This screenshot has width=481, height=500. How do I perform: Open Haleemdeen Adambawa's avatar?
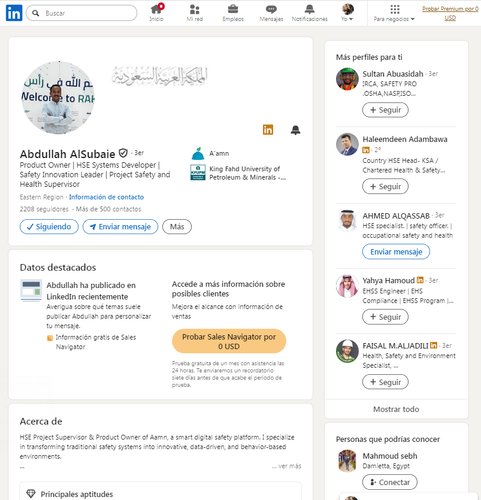[x=347, y=144]
